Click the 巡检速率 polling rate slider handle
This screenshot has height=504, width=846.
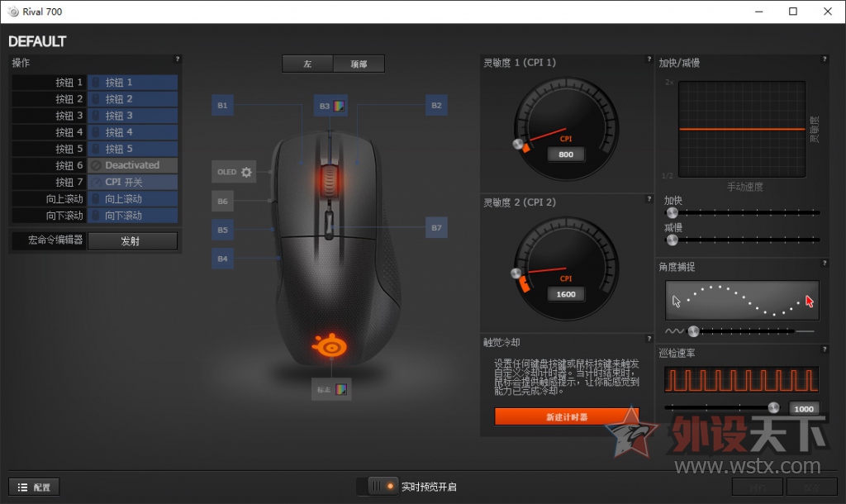click(774, 407)
